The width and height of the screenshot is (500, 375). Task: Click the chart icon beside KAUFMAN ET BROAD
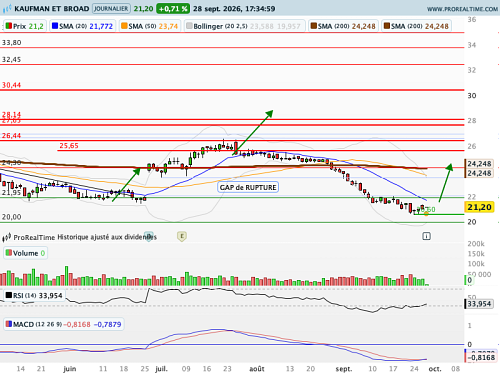click(x=7, y=9)
